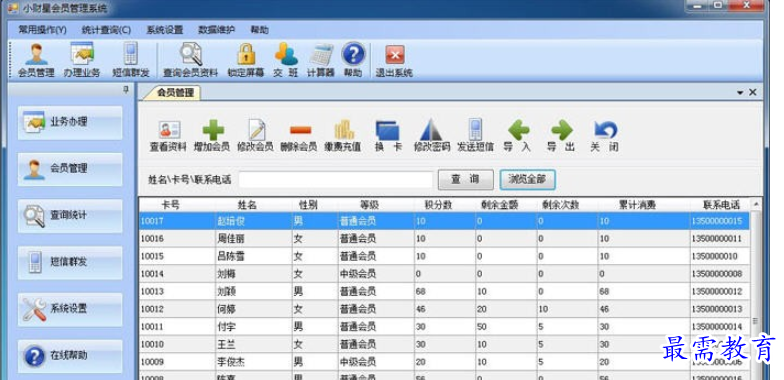
Task: Open 系统设置 sidebar button
Action: click(70, 310)
